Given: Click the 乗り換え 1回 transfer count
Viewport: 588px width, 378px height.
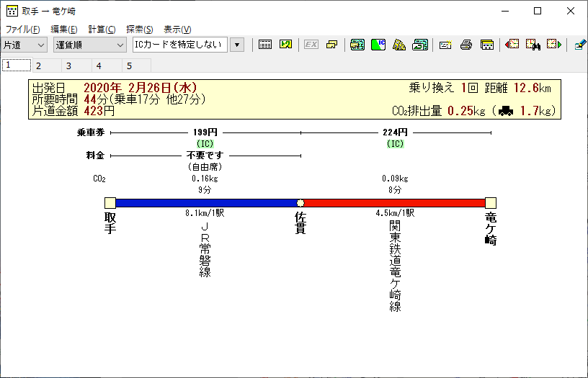Looking at the screenshot, I should click(x=444, y=88).
